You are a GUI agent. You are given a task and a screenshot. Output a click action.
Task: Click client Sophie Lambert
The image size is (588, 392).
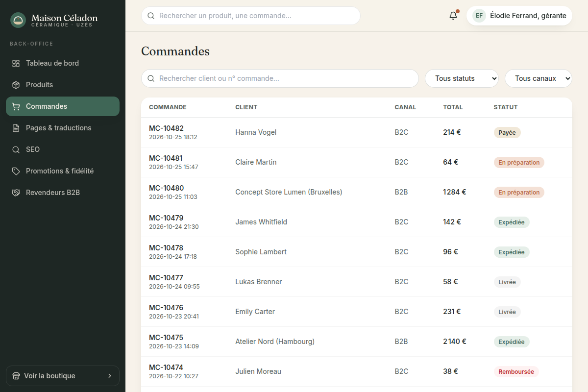tap(261, 252)
